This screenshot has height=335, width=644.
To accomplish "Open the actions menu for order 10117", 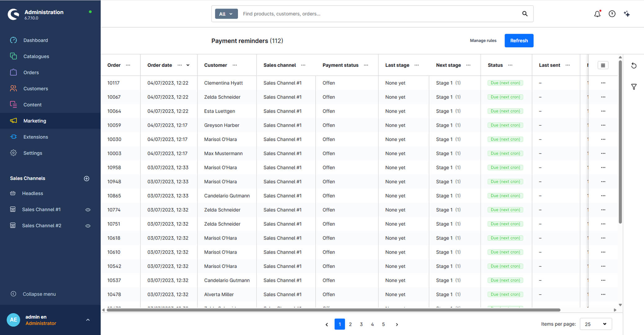I will coord(603,83).
